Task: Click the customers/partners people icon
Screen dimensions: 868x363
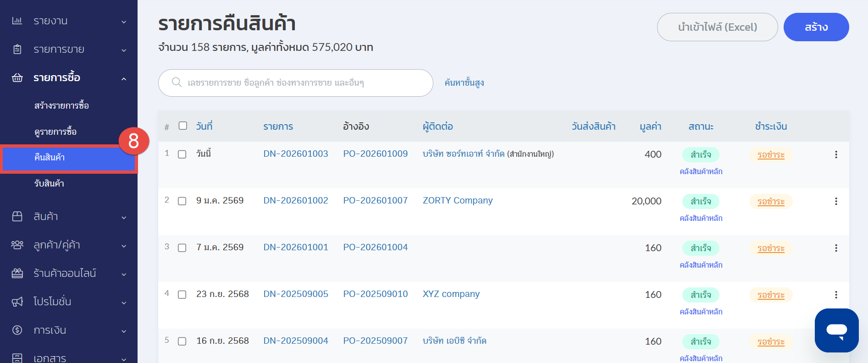Action: (x=17, y=245)
